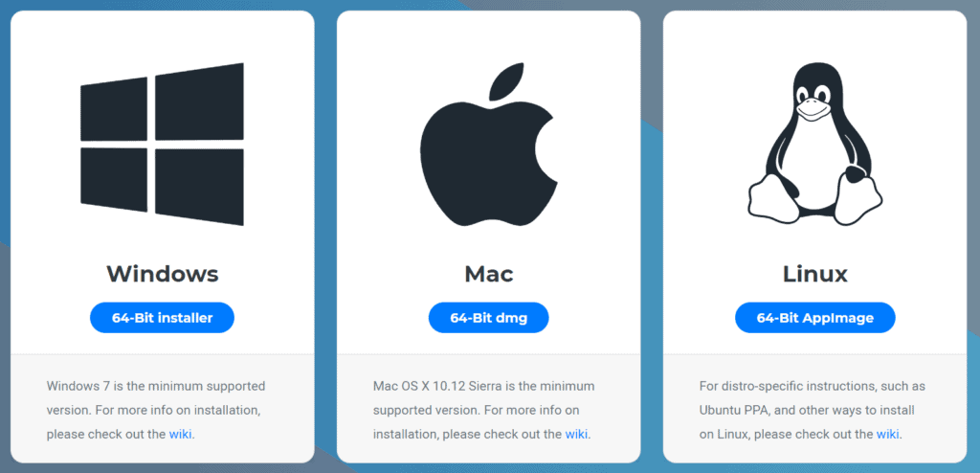Open the wiki link in Linux card

click(x=888, y=434)
